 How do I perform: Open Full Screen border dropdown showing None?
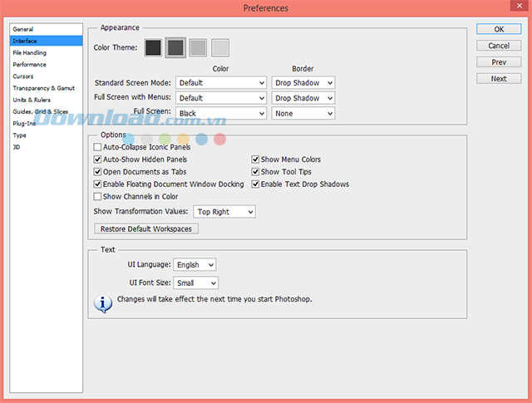pos(303,113)
